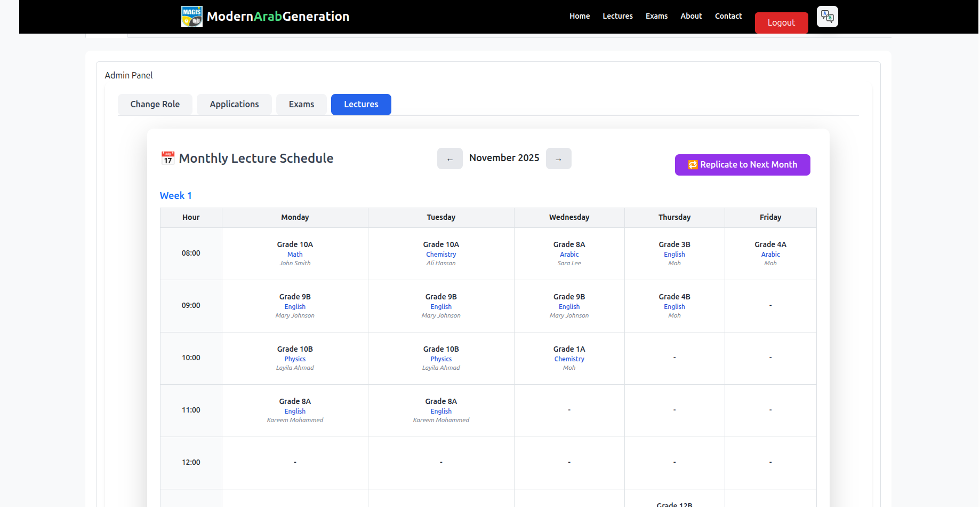
Task: Go to Exams in the navigation bar
Action: pos(656,16)
